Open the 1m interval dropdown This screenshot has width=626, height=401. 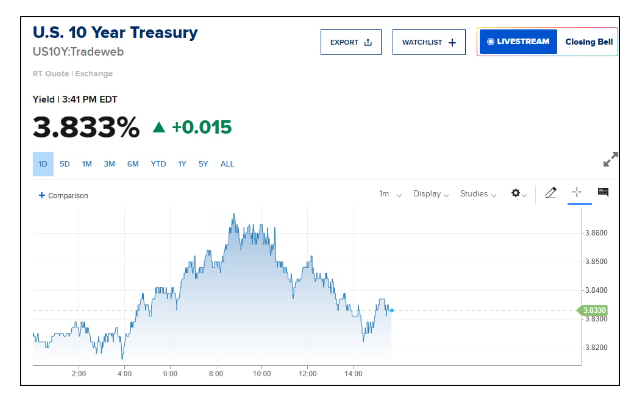click(x=386, y=194)
